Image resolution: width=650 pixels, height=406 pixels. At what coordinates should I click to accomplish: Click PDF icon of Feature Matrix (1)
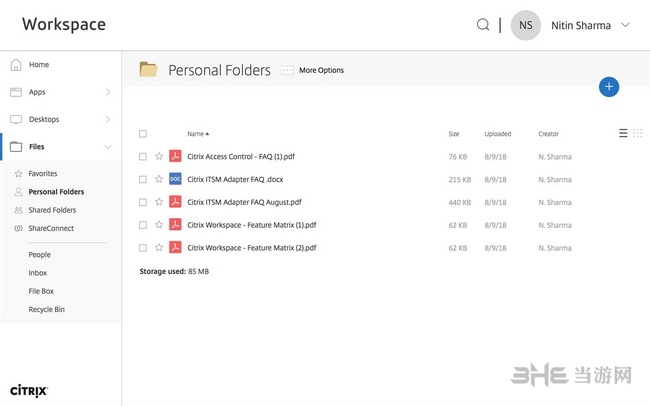175,224
